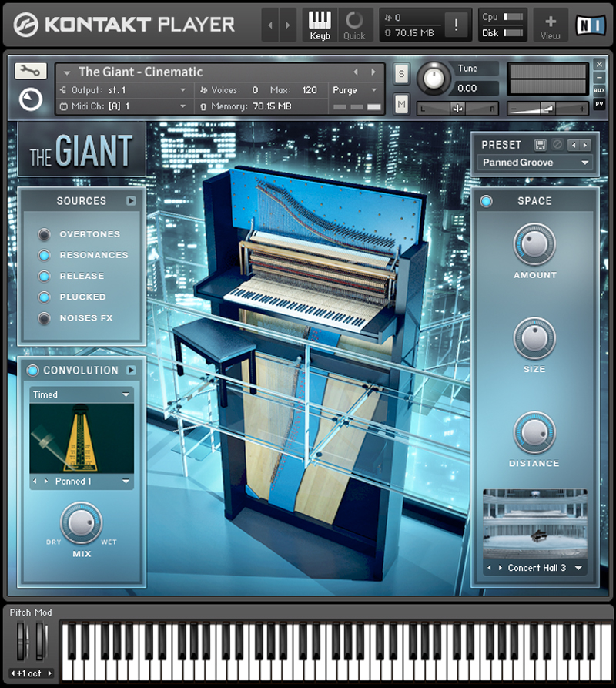Click the Memory 70.15 MB readout
Viewport: 616px width, 688px height.
point(272,106)
